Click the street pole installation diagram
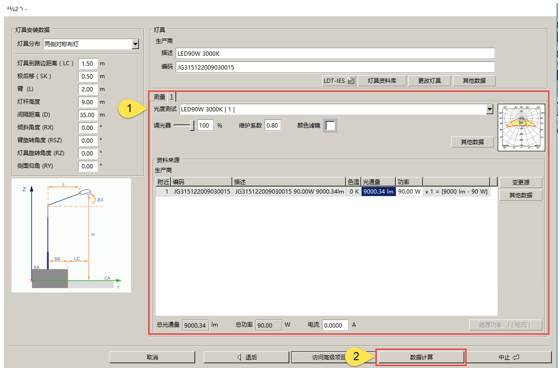The height and width of the screenshot is (372, 560). (x=71, y=236)
